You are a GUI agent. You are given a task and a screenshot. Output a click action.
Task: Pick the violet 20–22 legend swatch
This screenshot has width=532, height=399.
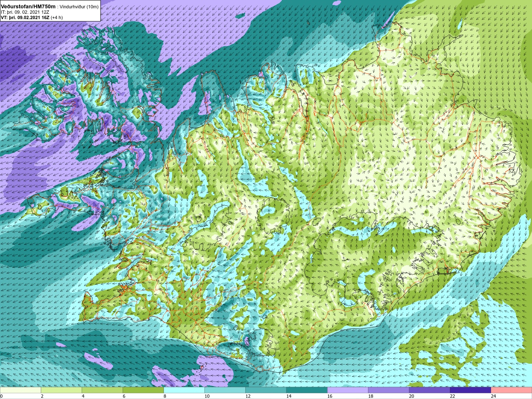(x=430, y=390)
